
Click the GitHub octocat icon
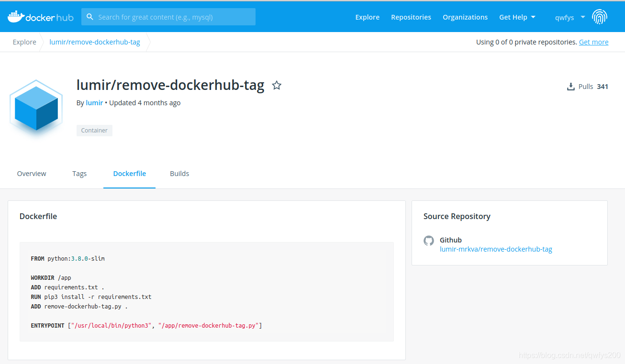(x=429, y=241)
